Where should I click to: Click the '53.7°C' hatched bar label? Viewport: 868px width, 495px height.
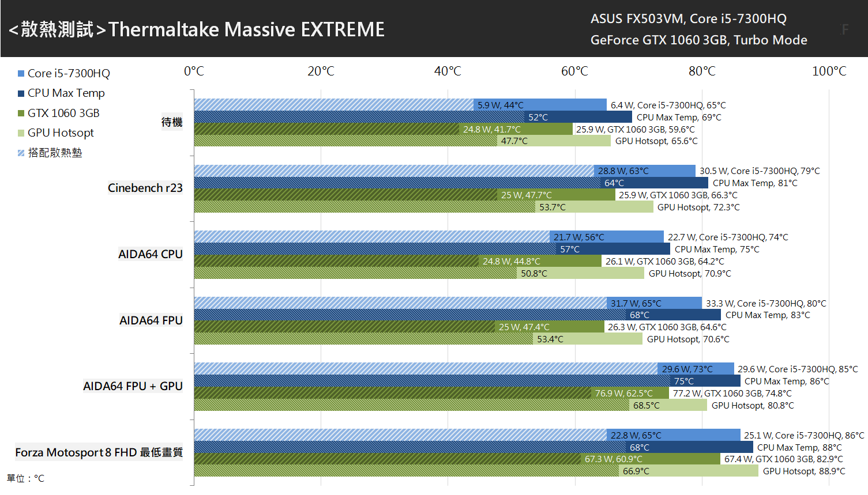[x=553, y=207]
